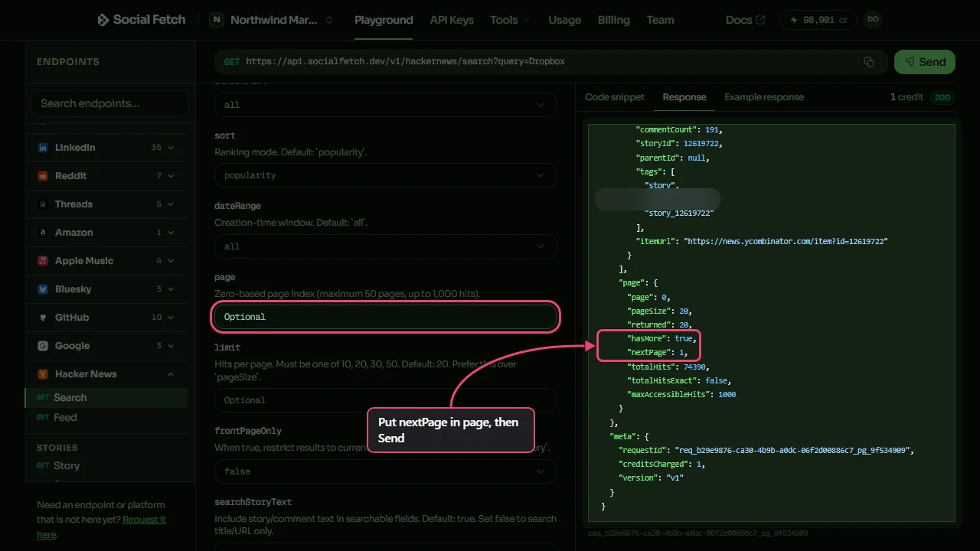Screen dimensions: 980x551
Task: Open the Tools menu dropdown
Action: point(509,20)
